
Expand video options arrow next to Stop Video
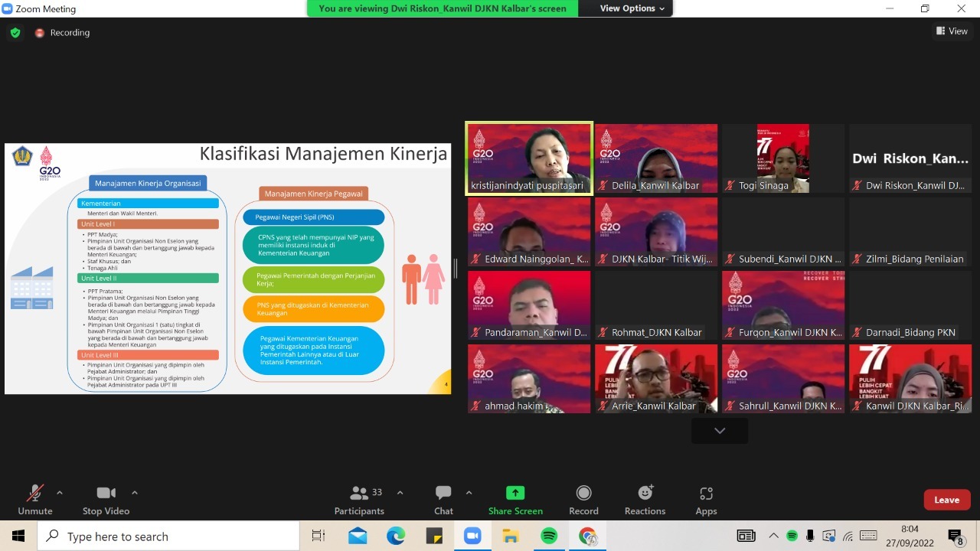click(x=135, y=493)
